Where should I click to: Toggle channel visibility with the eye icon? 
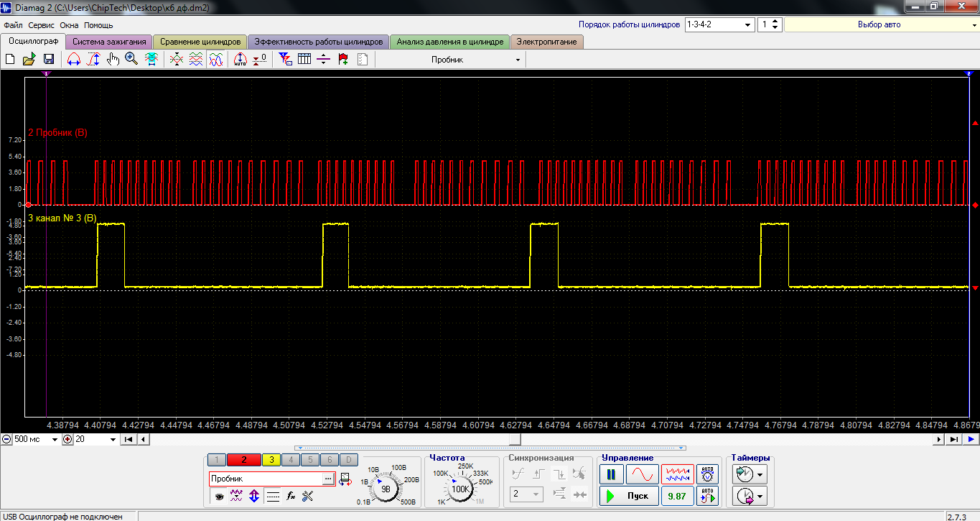point(219,496)
